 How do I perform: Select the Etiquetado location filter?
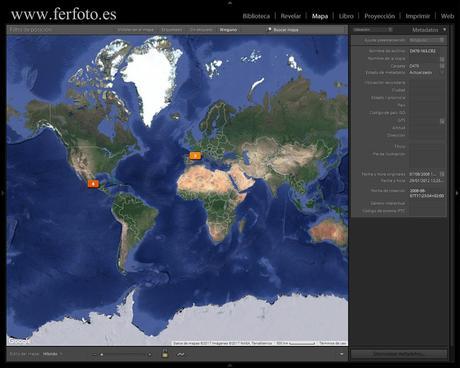click(x=172, y=30)
